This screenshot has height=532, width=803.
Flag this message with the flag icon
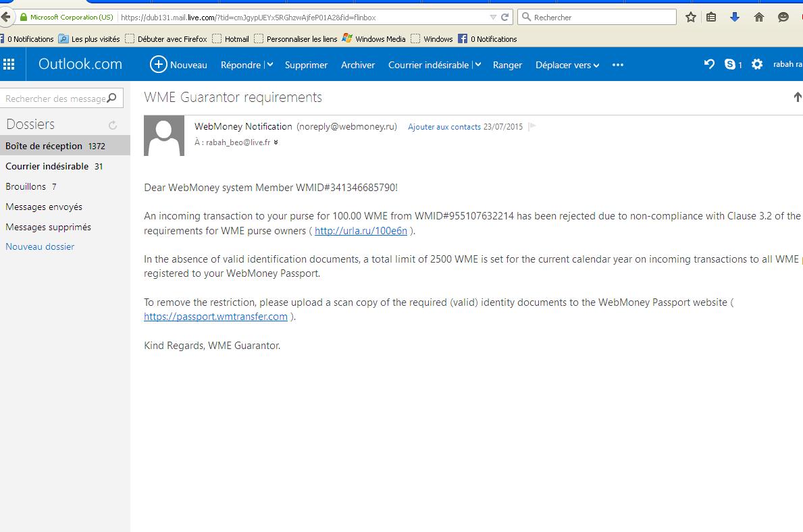click(532, 126)
